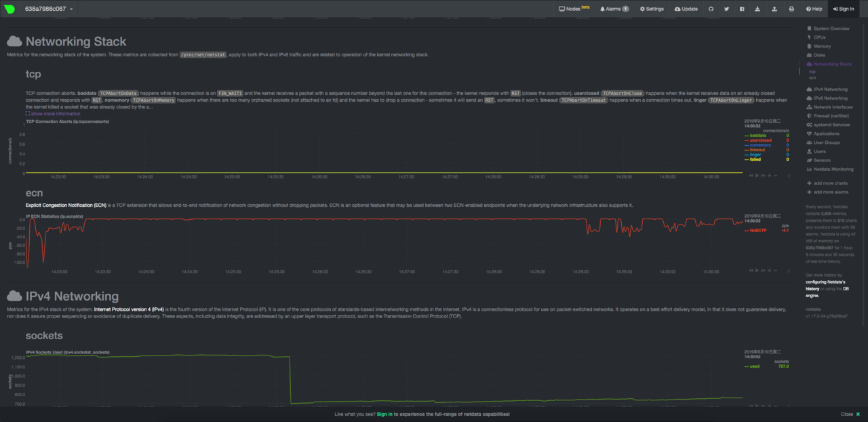This screenshot has height=422, width=868.
Task: Click the import snapshot upload icon
Action: (x=774, y=9)
